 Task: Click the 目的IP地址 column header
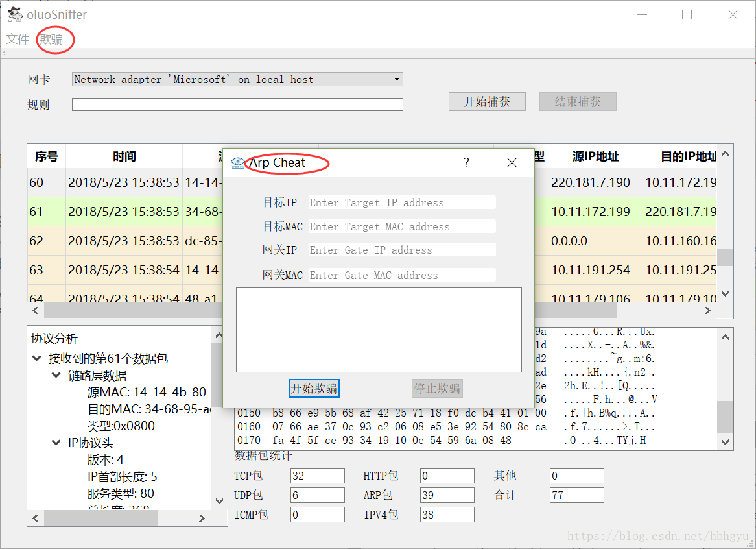coord(680,156)
